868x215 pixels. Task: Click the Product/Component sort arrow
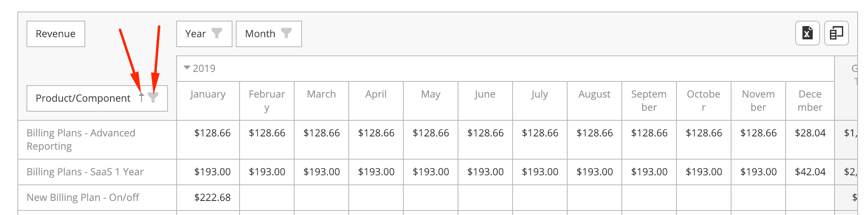click(x=141, y=98)
